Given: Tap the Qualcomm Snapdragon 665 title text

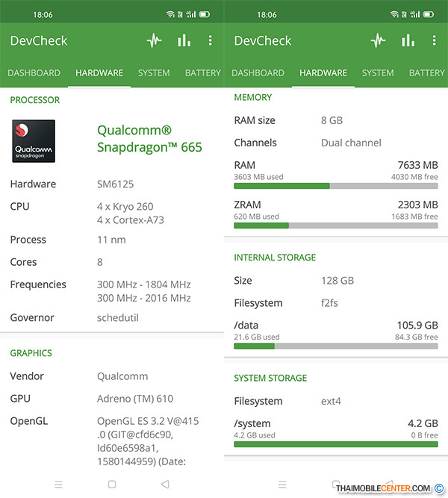Looking at the screenshot, I should (x=149, y=138).
